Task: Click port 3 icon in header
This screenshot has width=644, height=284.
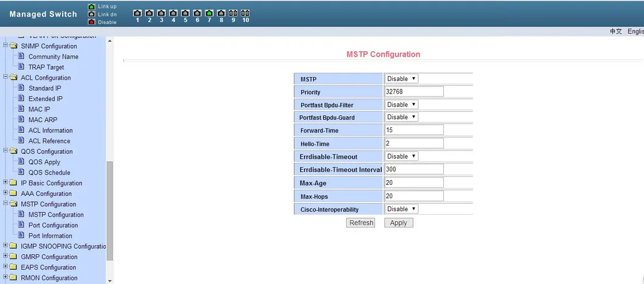Action: point(161,13)
